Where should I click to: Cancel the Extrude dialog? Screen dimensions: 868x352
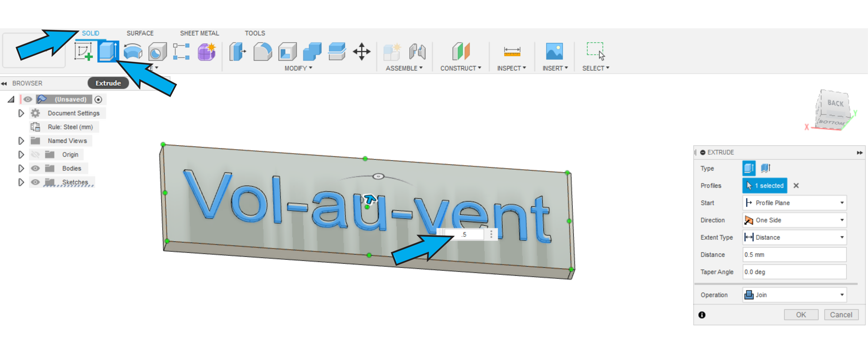pos(841,315)
